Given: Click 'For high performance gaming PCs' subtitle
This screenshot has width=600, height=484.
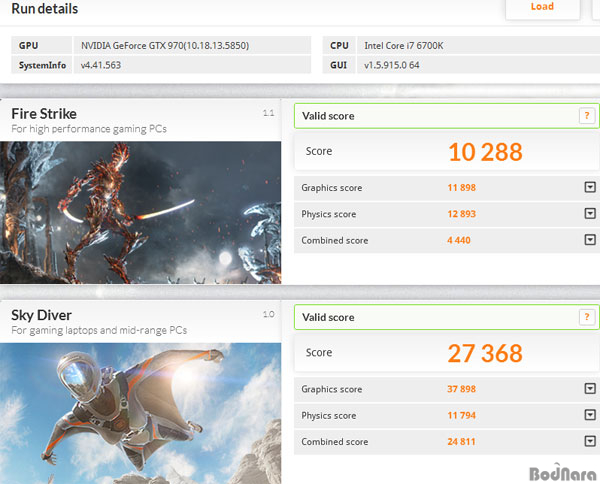Looking at the screenshot, I should 89,129.
